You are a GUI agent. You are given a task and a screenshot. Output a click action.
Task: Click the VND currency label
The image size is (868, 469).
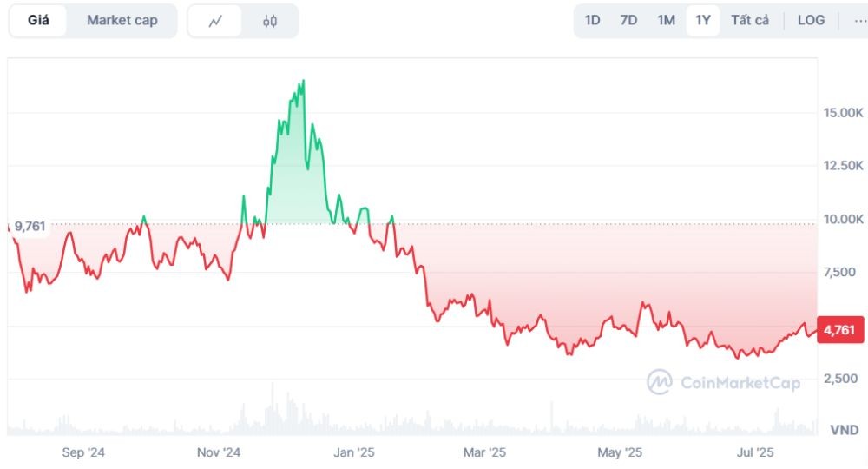tap(844, 430)
